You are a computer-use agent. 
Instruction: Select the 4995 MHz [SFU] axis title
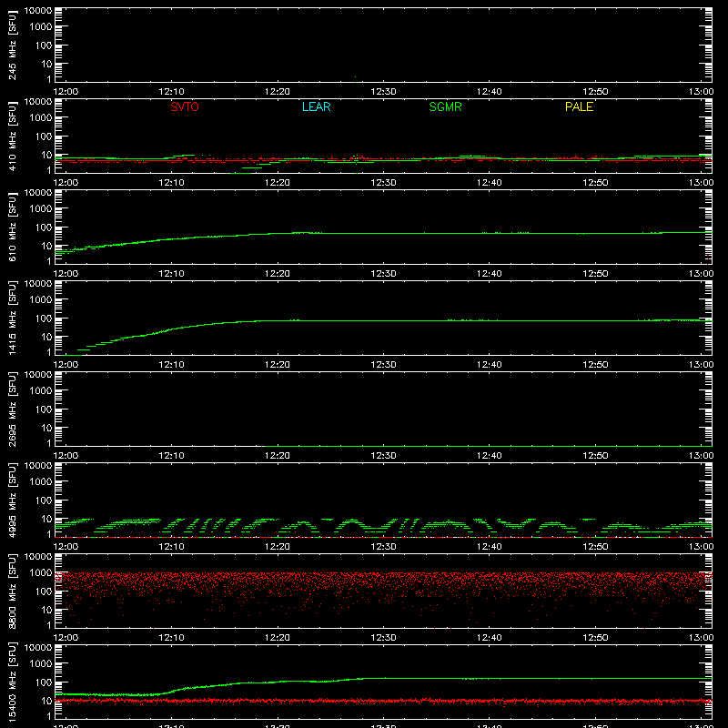click(12, 500)
